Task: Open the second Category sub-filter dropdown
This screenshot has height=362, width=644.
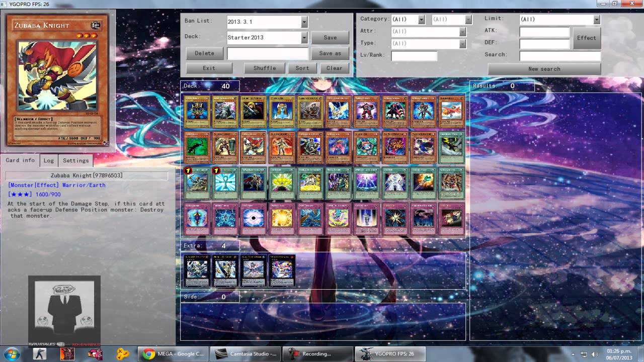Action: pyautogui.click(x=468, y=19)
